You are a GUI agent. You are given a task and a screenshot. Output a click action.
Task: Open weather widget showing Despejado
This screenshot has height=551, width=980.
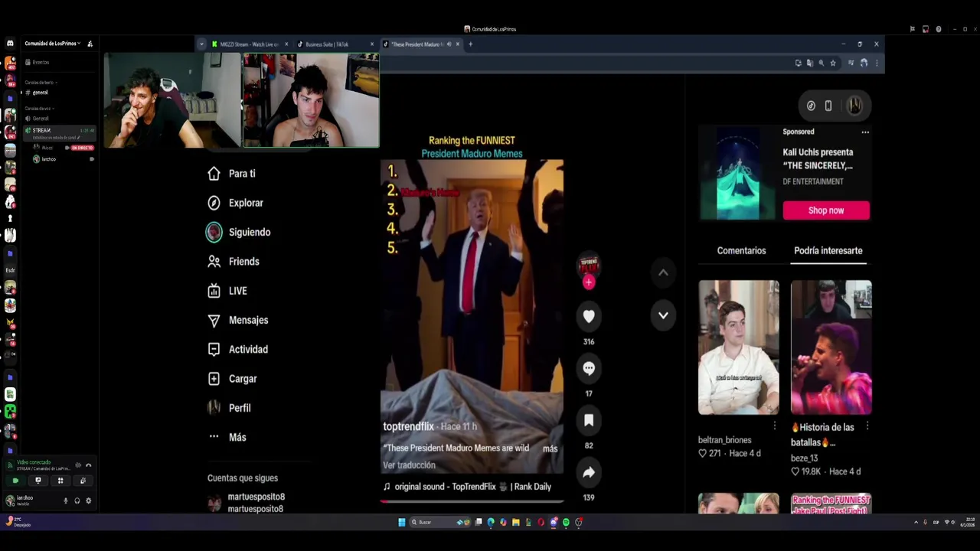(18, 522)
